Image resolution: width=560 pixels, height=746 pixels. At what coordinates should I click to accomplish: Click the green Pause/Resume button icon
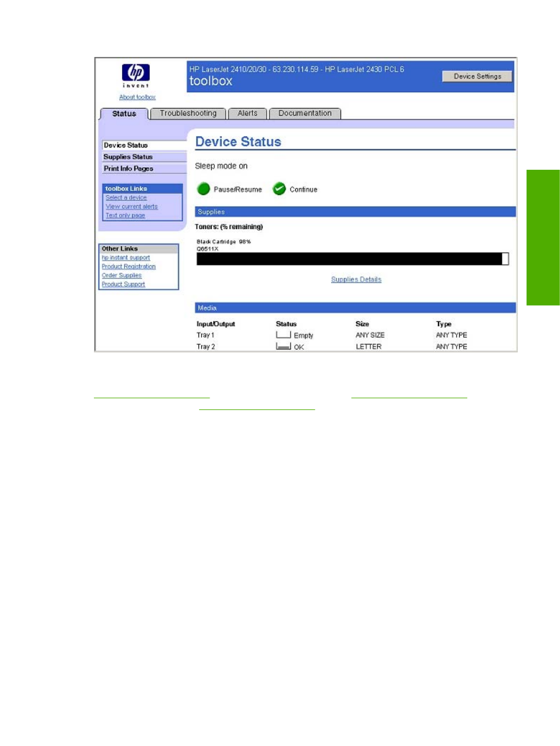[204, 189]
